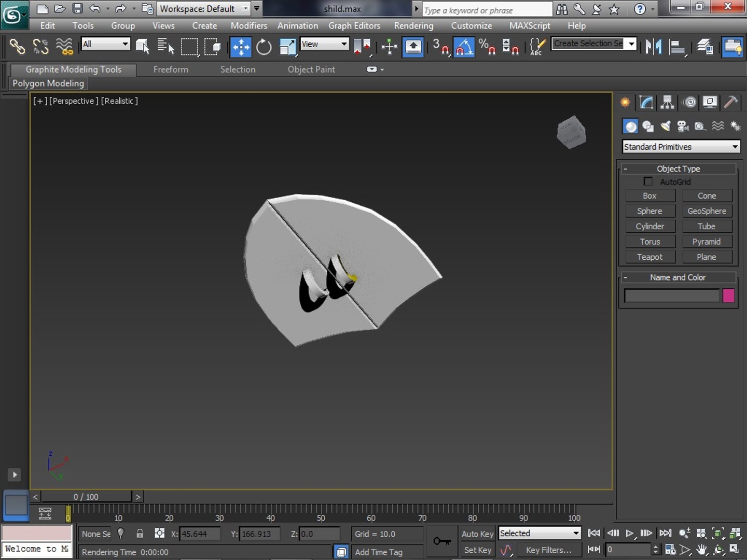
Task: Activate the Select and Rotate tool
Action: click(264, 47)
